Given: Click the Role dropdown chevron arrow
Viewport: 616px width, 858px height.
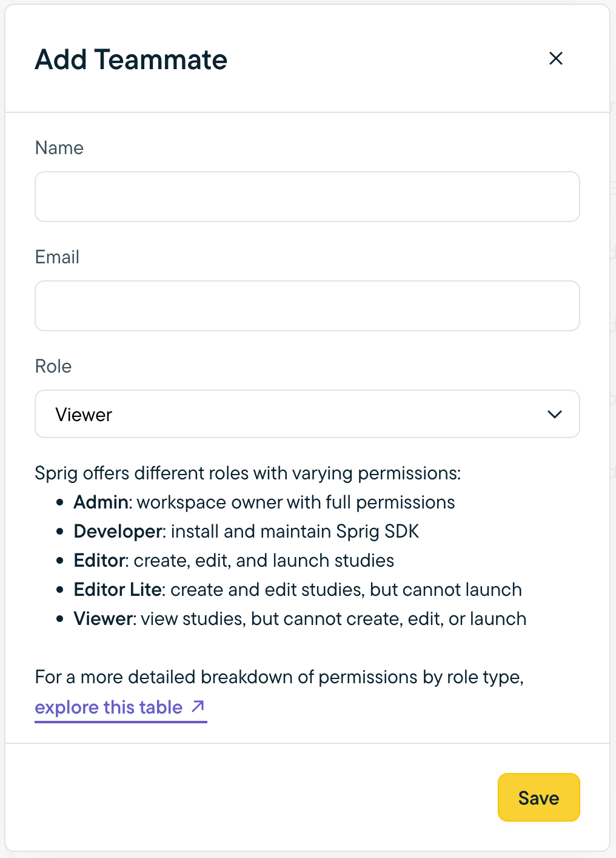Looking at the screenshot, I should 554,414.
